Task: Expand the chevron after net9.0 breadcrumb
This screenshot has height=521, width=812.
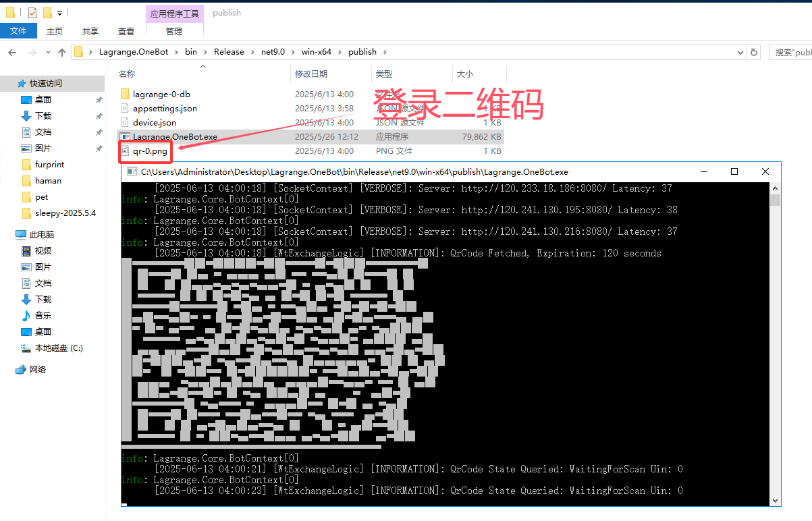Action: click(294, 52)
